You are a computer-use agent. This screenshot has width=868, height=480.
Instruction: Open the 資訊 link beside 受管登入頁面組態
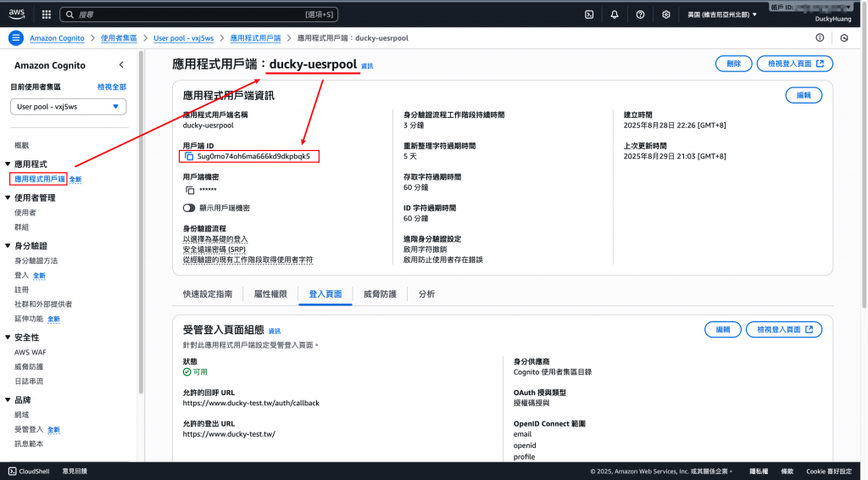pos(275,331)
